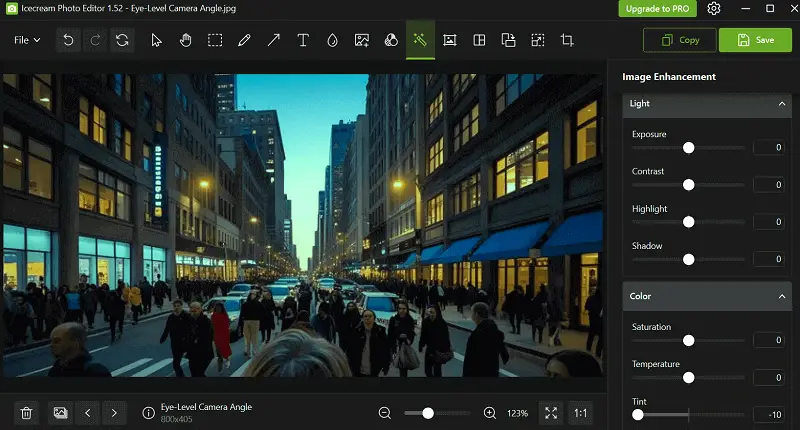Image resolution: width=800 pixels, height=430 pixels.
Task: Click the Shadow value field
Action: [769, 259]
